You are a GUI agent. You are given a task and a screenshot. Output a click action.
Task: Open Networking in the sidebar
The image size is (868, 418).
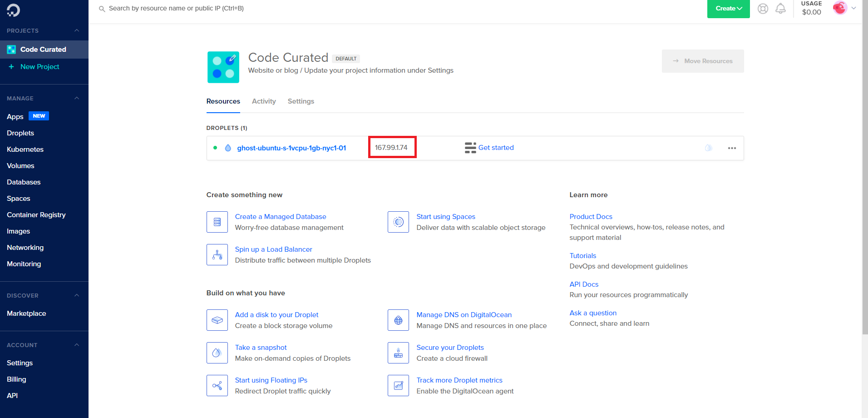25,248
